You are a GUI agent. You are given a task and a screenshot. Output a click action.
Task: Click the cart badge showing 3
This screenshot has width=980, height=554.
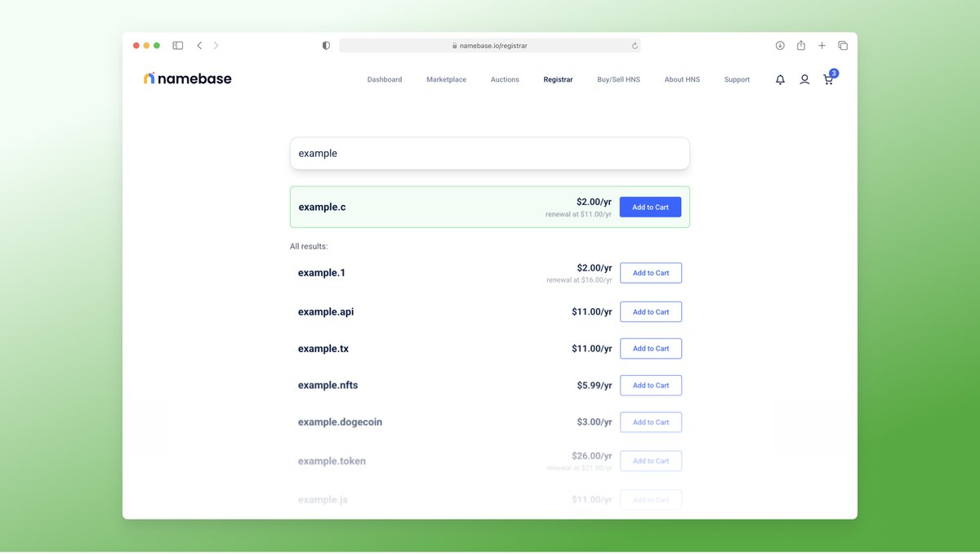pyautogui.click(x=834, y=73)
